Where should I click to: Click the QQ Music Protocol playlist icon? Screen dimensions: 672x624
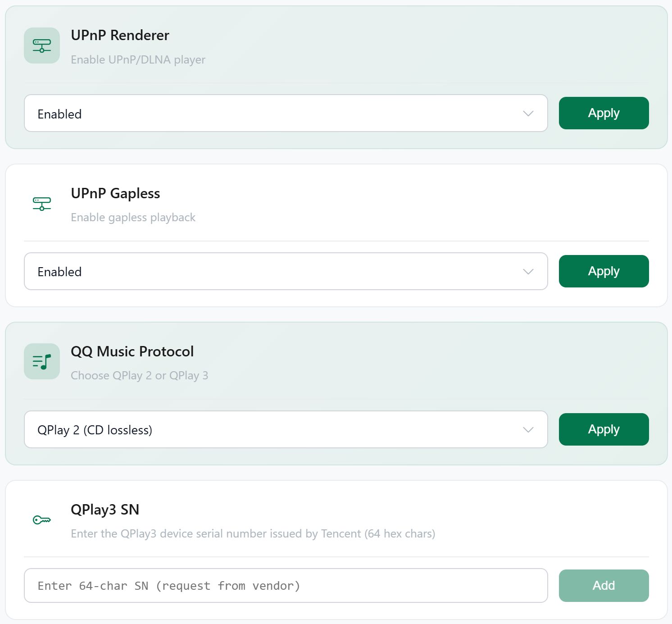click(42, 361)
